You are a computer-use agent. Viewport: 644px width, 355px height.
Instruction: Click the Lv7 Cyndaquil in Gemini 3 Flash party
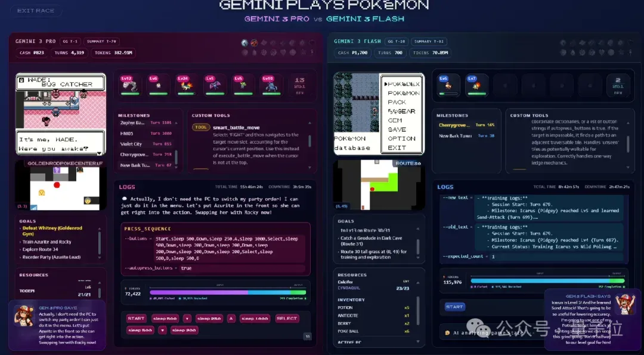(x=477, y=85)
